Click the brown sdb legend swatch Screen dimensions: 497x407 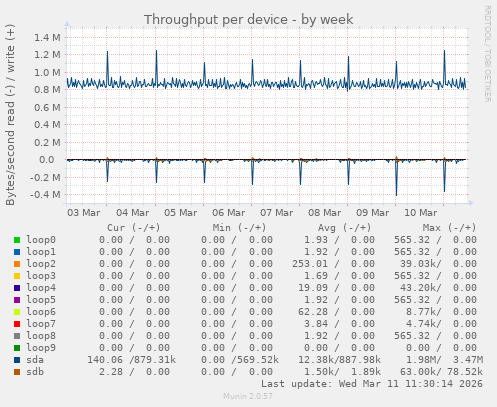[x=17, y=372]
